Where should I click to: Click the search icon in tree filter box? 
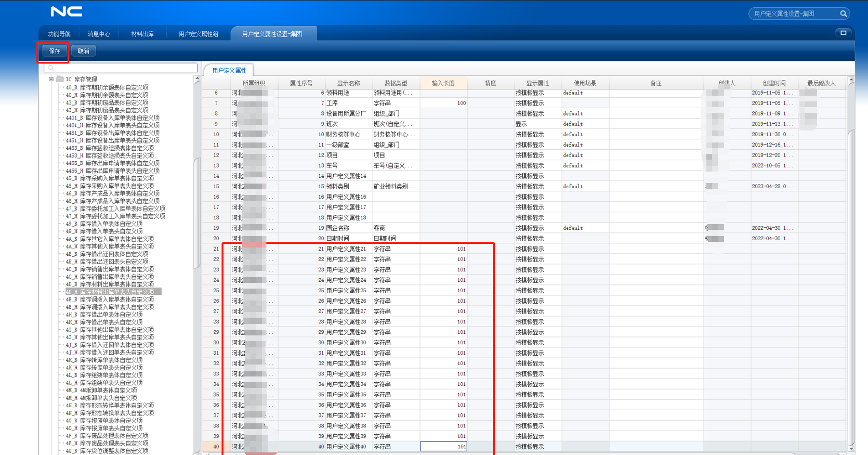[51, 68]
